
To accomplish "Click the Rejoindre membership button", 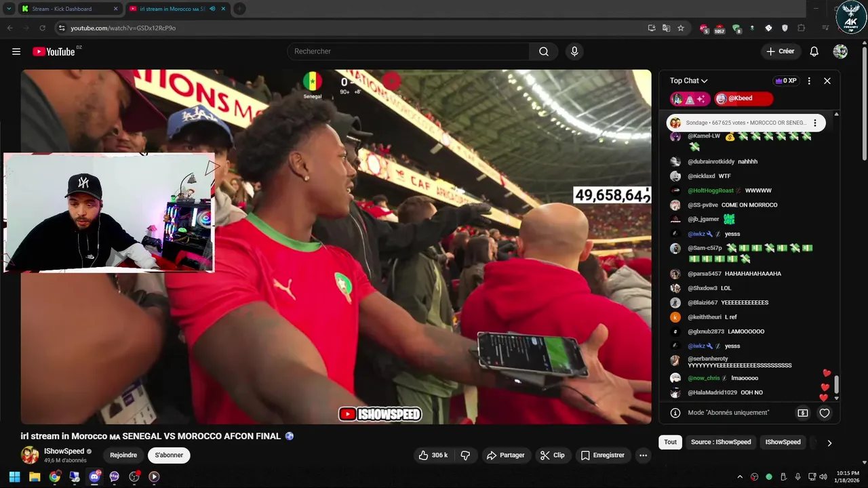I will (123, 455).
